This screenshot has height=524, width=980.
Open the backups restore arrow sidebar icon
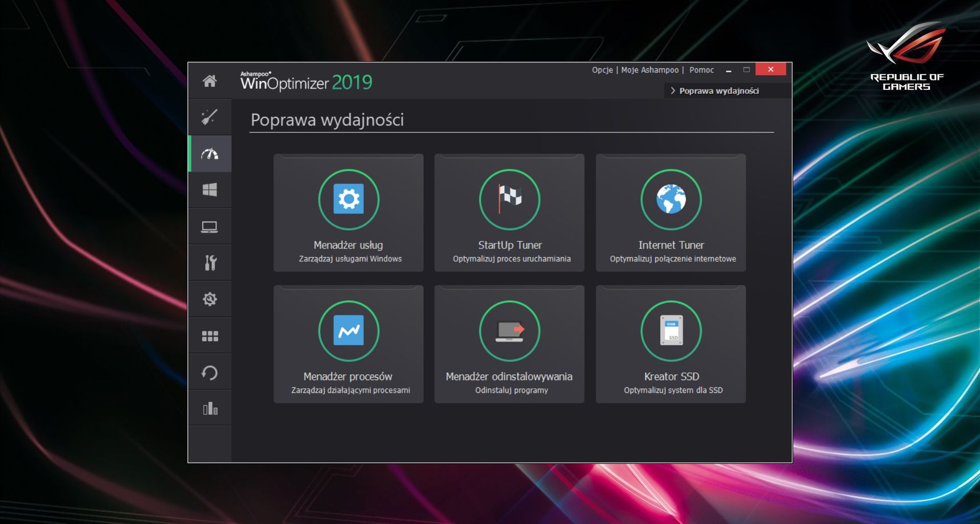[x=210, y=372]
